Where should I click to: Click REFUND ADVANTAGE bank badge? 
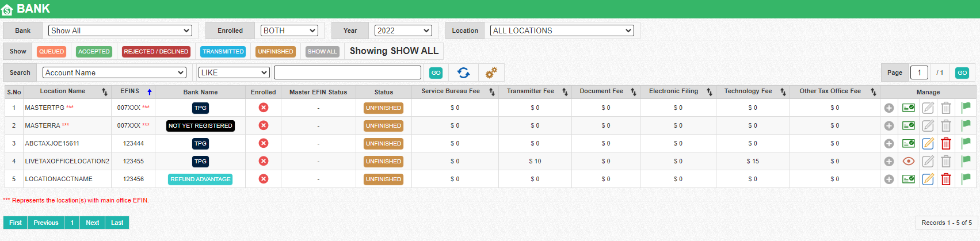pyautogui.click(x=200, y=179)
